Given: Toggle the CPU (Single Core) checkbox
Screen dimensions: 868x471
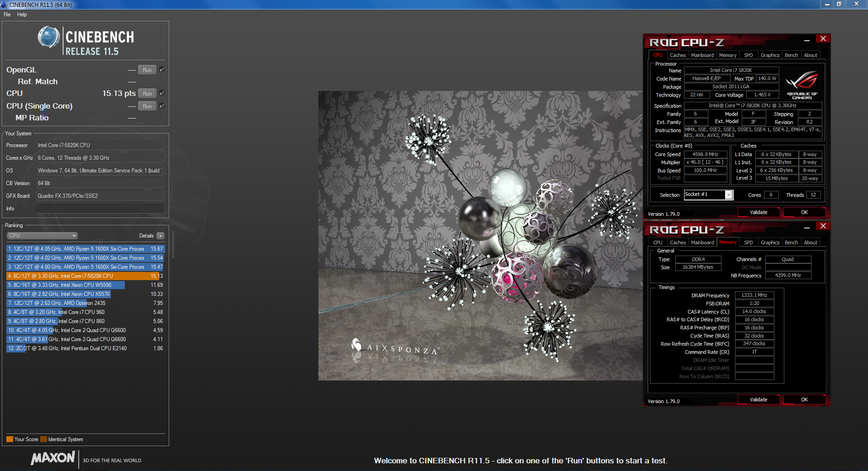Looking at the screenshot, I should coord(162,106).
